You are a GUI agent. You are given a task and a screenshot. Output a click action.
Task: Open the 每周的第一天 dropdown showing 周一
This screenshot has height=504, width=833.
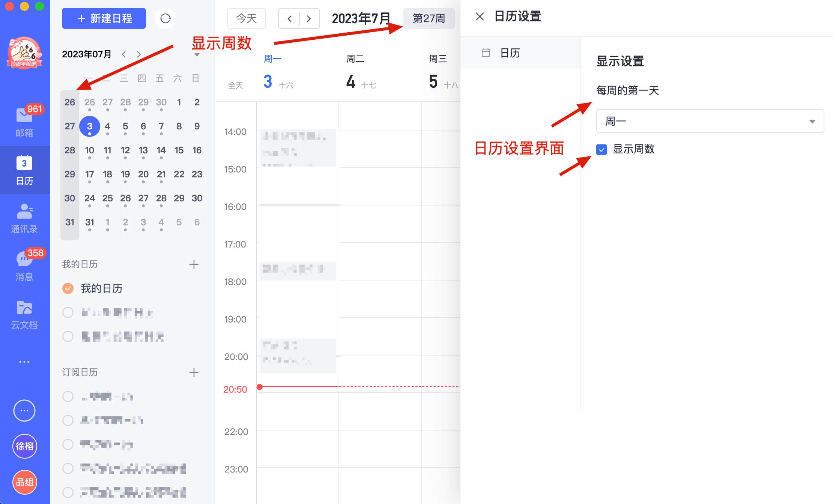click(x=710, y=121)
